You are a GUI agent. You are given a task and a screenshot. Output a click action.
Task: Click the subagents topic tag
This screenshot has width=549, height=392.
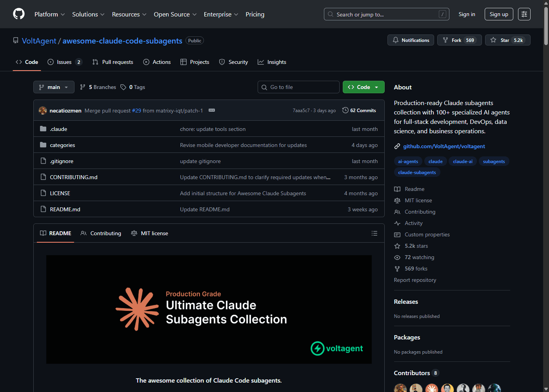point(494,162)
